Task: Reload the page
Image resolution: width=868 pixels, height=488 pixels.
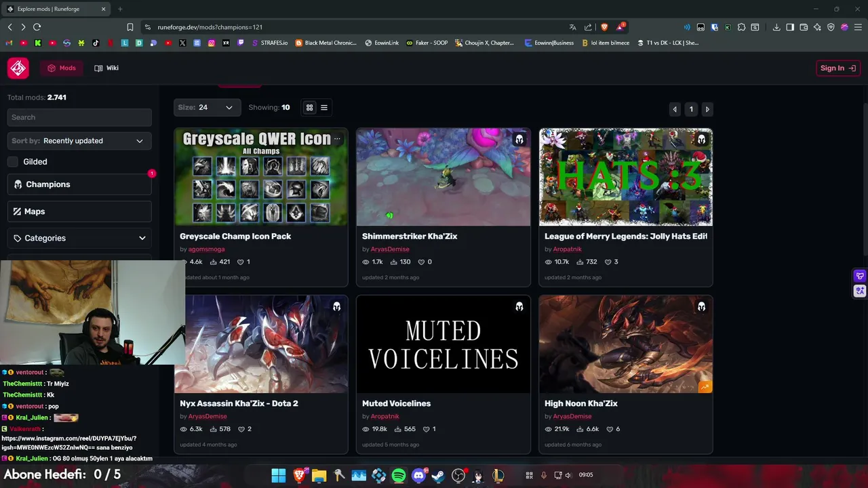Action: [x=37, y=27]
